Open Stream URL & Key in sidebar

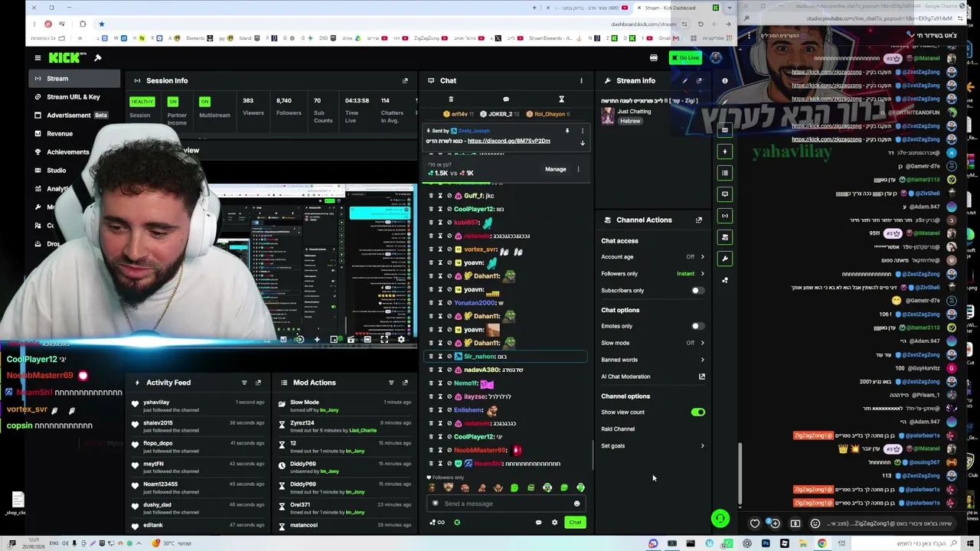pos(75,97)
